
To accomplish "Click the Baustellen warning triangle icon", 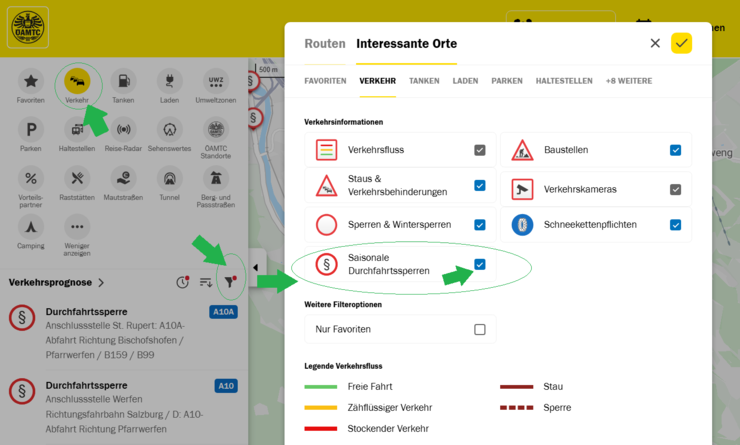I will 522,150.
